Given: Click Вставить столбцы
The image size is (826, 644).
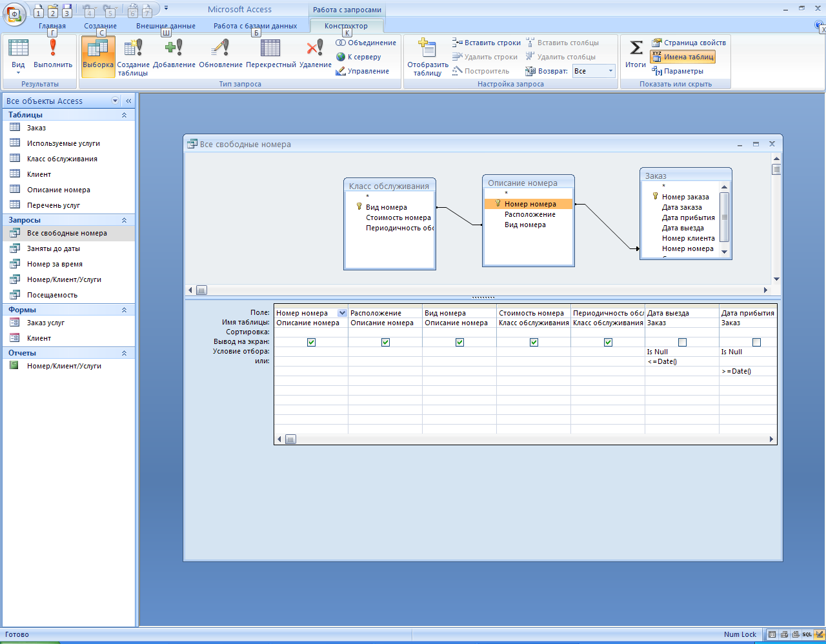Looking at the screenshot, I should point(562,43).
